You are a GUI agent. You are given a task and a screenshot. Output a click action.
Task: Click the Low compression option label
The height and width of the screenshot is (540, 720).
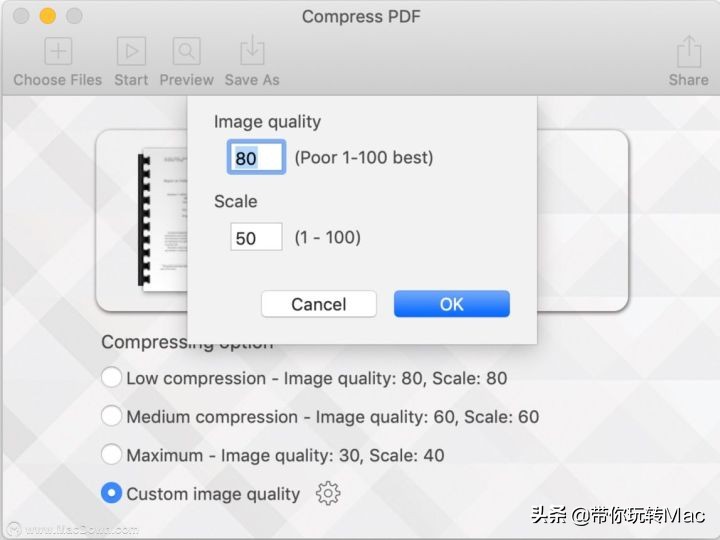(x=317, y=378)
